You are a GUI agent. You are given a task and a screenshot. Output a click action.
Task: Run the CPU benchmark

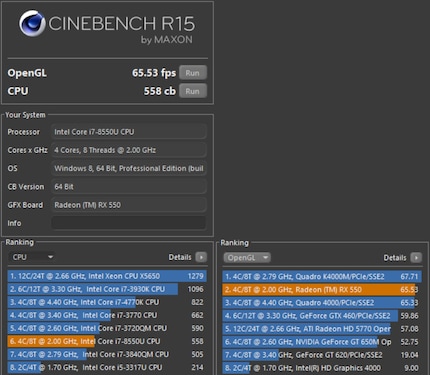tap(193, 91)
